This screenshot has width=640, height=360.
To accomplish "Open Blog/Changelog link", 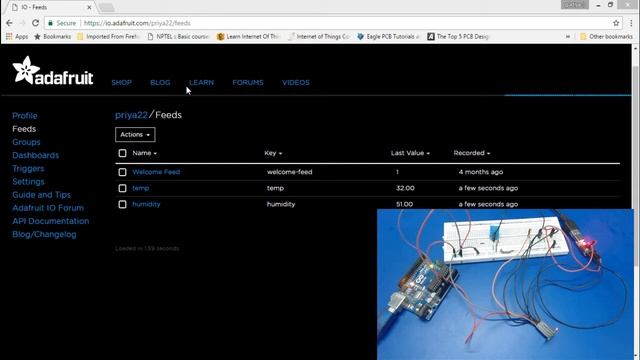I will tap(44, 234).
